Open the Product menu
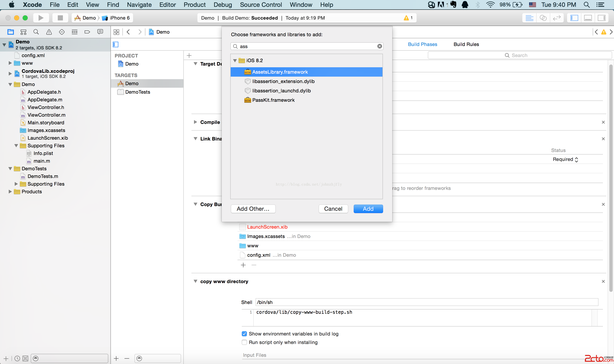Screen dimensions: 614x364 (x=194, y=5)
